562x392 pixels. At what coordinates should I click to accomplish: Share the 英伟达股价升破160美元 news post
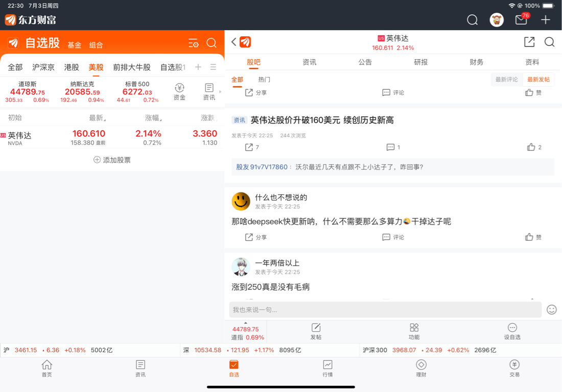[x=252, y=147]
